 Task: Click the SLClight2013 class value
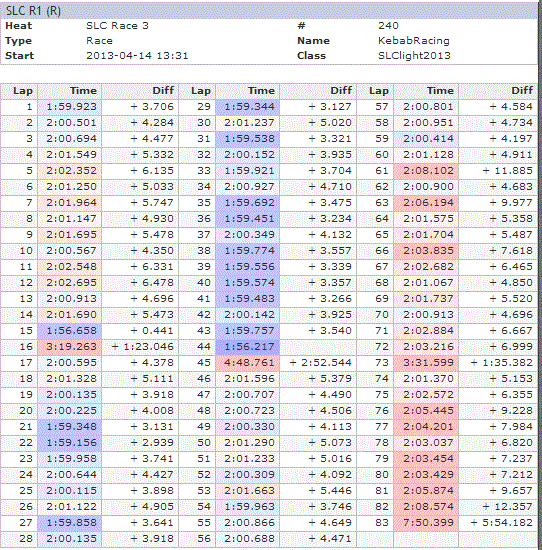click(x=414, y=56)
